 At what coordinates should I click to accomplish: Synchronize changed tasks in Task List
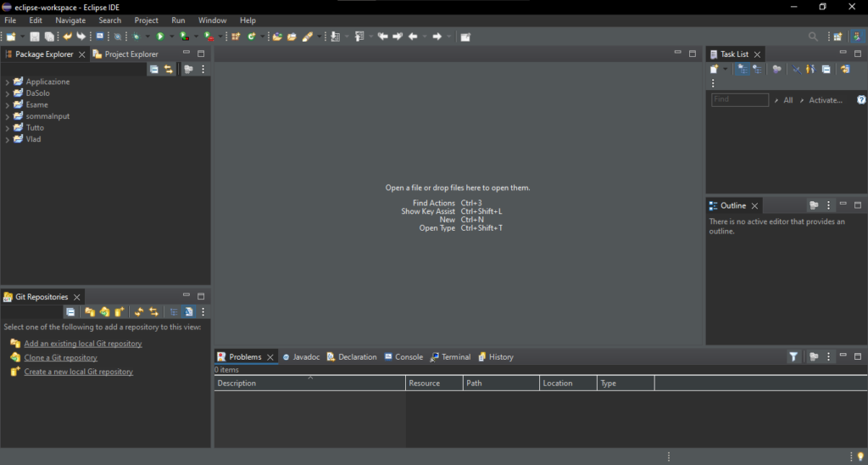845,70
